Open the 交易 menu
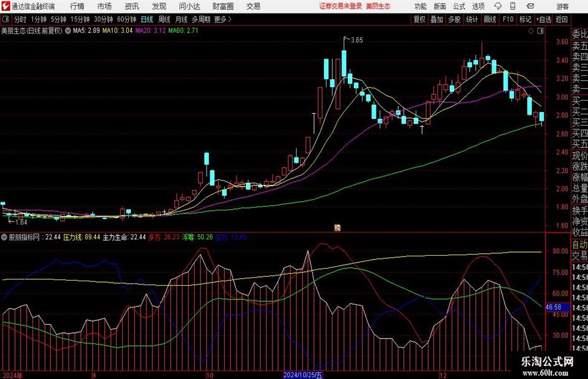The height and width of the screenshot is (379, 588). pyautogui.click(x=253, y=6)
